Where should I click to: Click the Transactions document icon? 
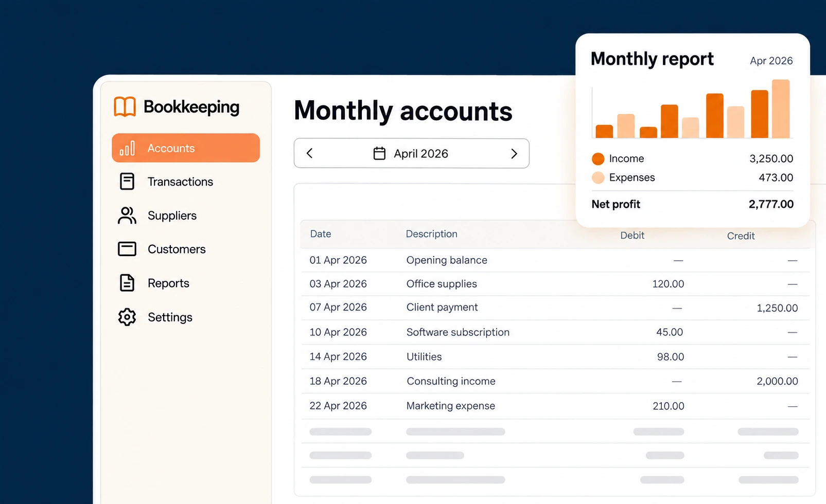tap(127, 182)
